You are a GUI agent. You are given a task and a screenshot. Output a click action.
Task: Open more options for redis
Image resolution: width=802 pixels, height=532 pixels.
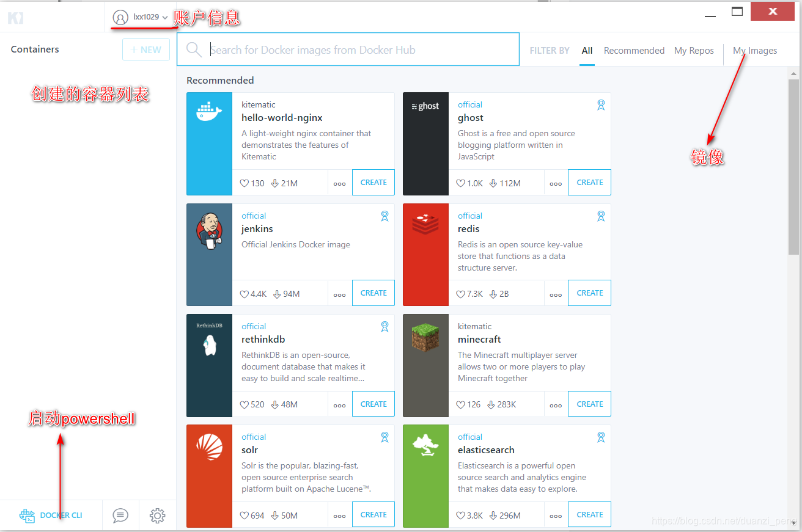(556, 294)
